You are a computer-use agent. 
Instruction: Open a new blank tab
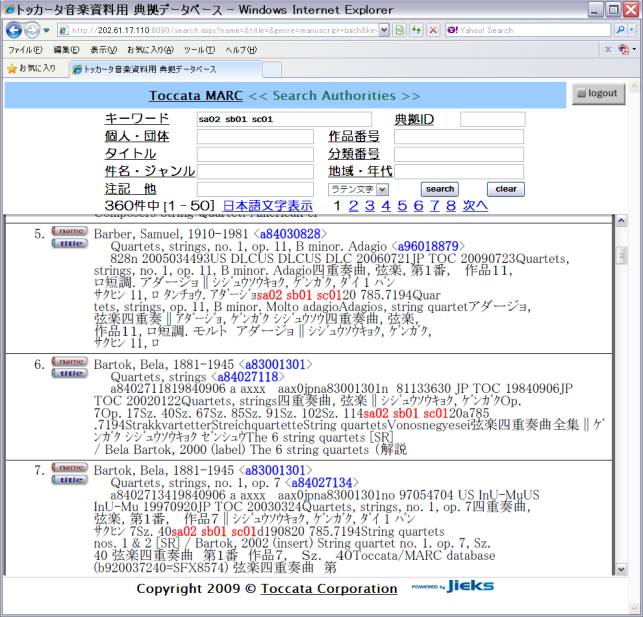272,69
